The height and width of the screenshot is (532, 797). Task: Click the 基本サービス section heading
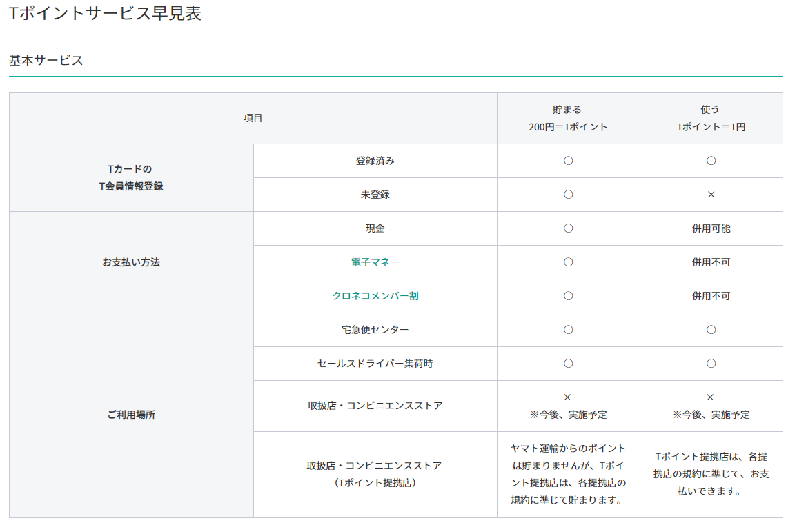pos(46,61)
